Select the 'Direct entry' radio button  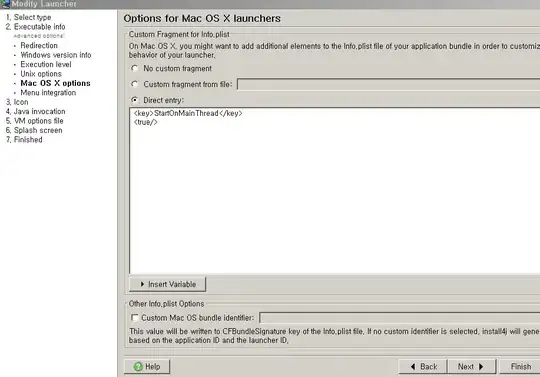pos(135,100)
